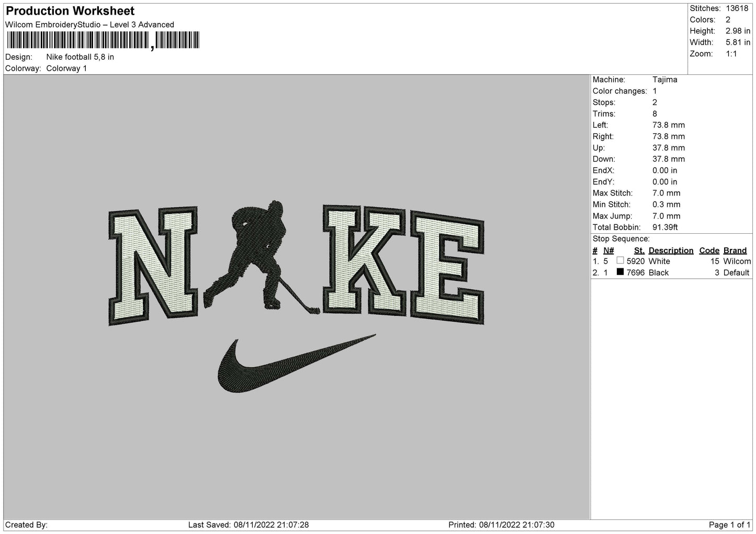This screenshot has height=534, width=756.
Task: Click the 'Production Worksheet' title
Action: pyautogui.click(x=70, y=11)
